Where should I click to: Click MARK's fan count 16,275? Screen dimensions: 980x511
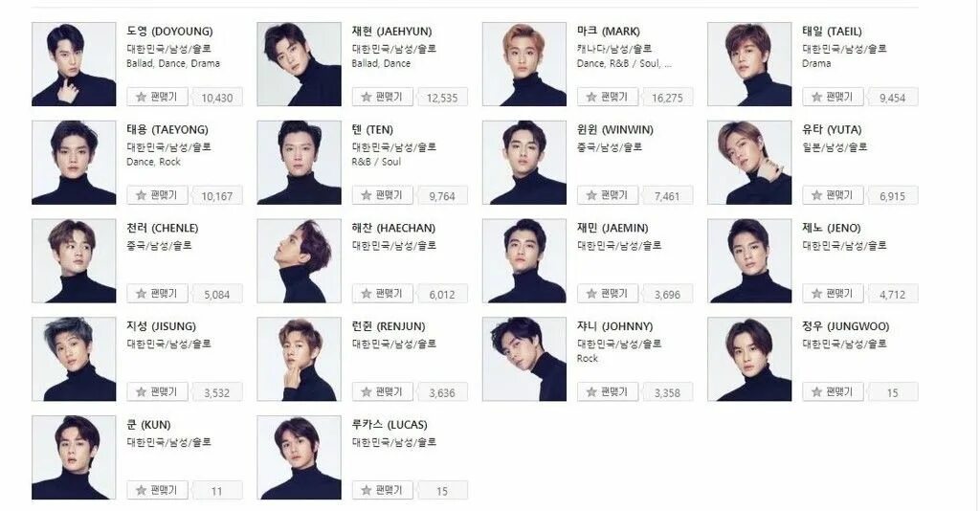pos(667,98)
